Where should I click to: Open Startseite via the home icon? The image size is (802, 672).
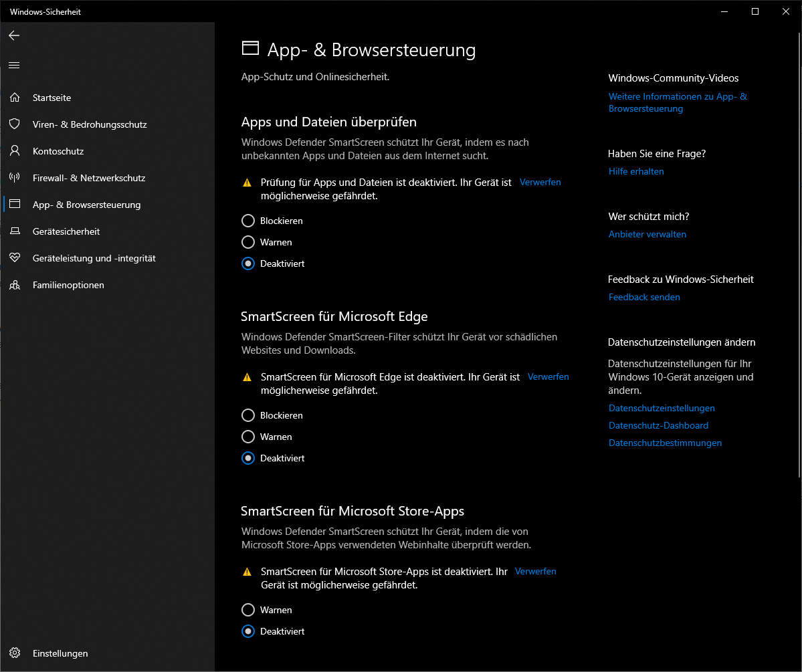click(15, 98)
